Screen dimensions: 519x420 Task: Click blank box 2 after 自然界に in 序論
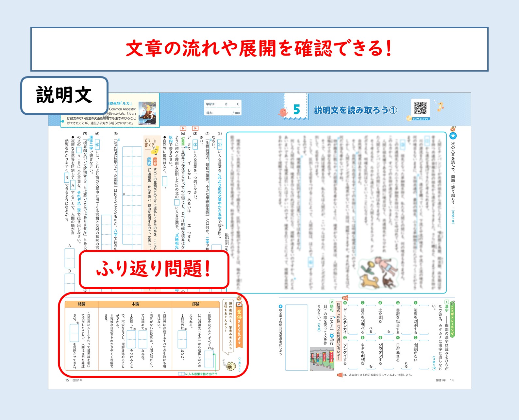[182, 339]
